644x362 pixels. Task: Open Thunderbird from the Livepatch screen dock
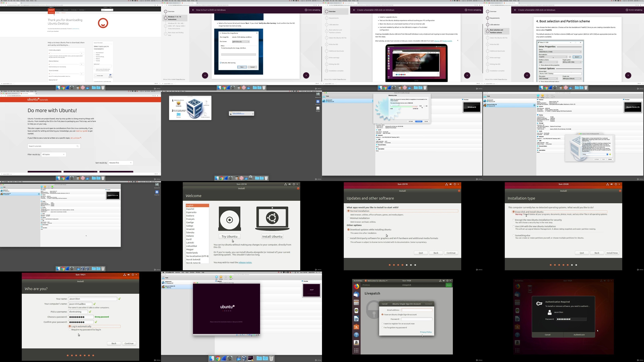tap(356, 295)
